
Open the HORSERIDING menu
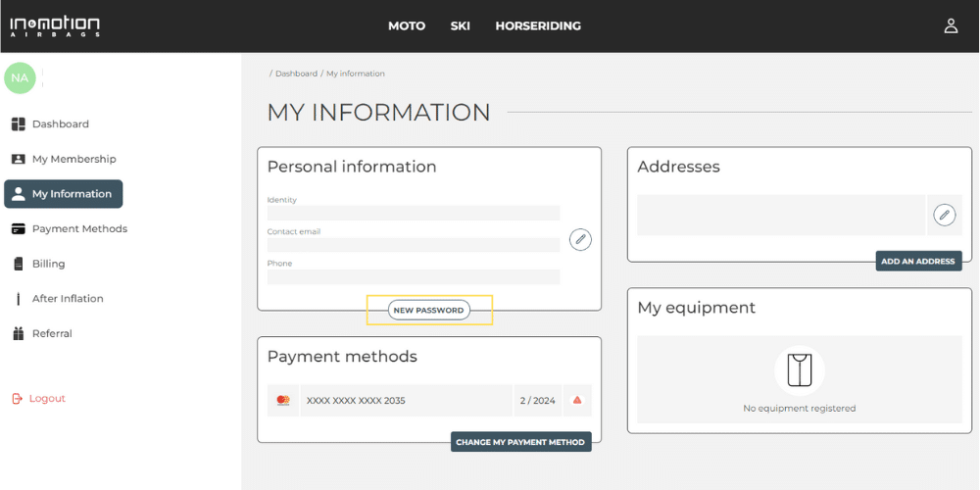(x=538, y=26)
